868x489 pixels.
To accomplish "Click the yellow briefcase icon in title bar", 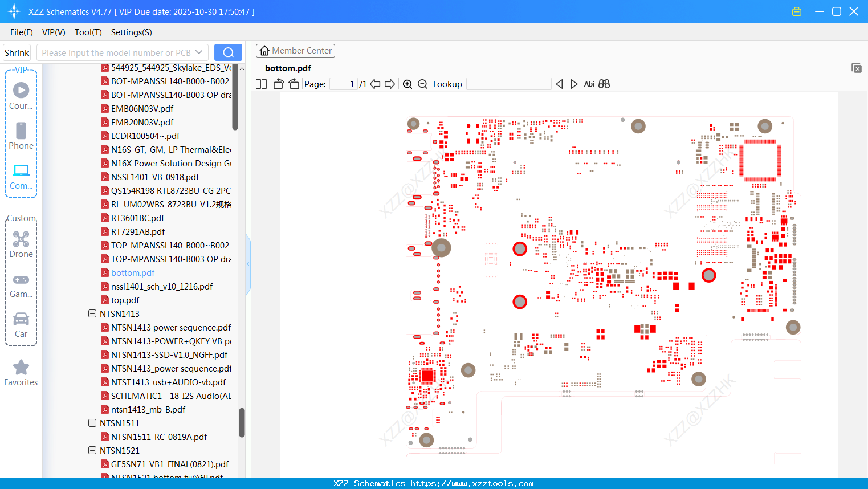I will point(797,11).
